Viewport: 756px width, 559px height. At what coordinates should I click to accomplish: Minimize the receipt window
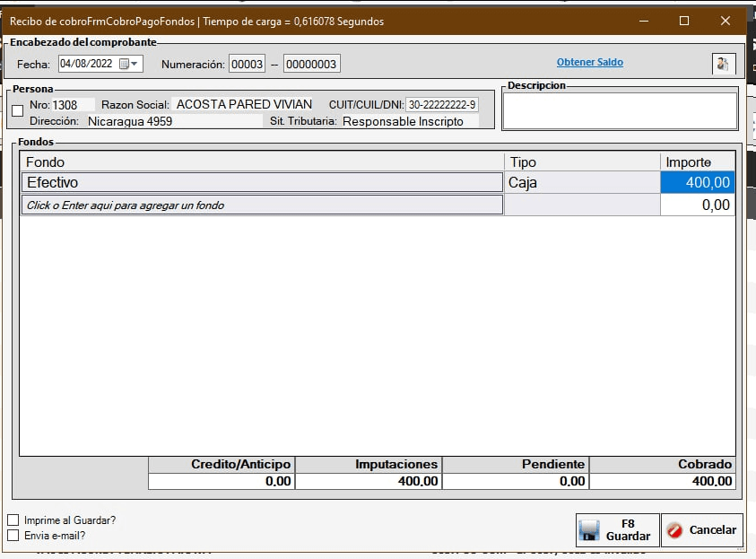[643, 21]
